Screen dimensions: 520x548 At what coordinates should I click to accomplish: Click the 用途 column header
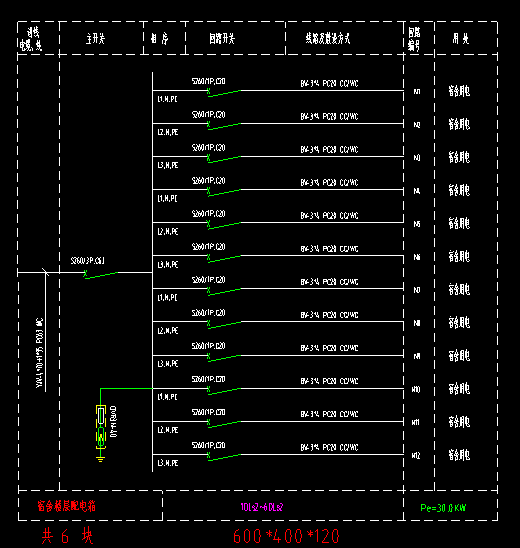click(x=461, y=38)
